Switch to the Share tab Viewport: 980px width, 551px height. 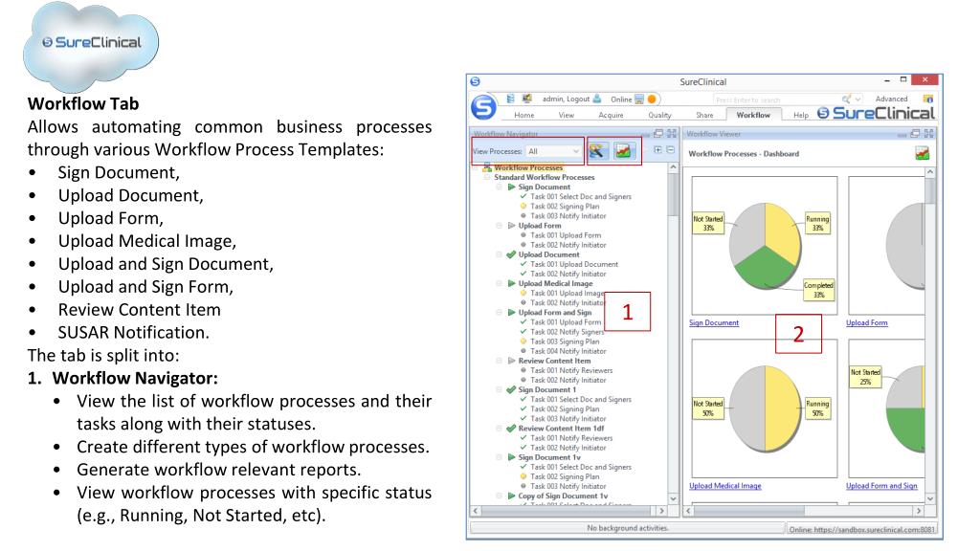click(x=704, y=115)
